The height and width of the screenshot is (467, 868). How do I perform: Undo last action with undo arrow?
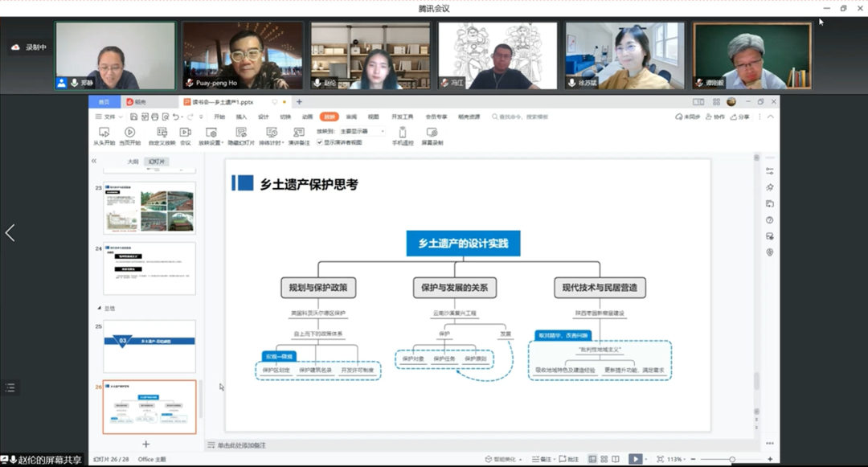pyautogui.click(x=175, y=117)
